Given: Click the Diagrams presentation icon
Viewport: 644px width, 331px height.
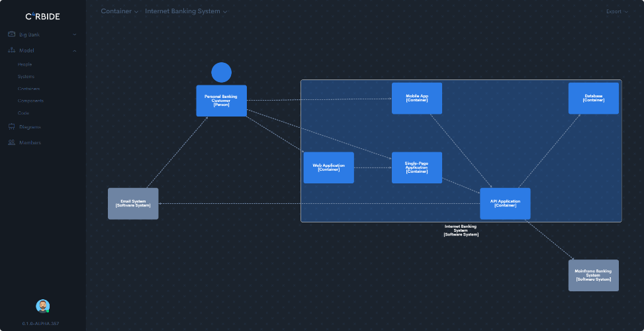Looking at the screenshot, I should coord(11,127).
